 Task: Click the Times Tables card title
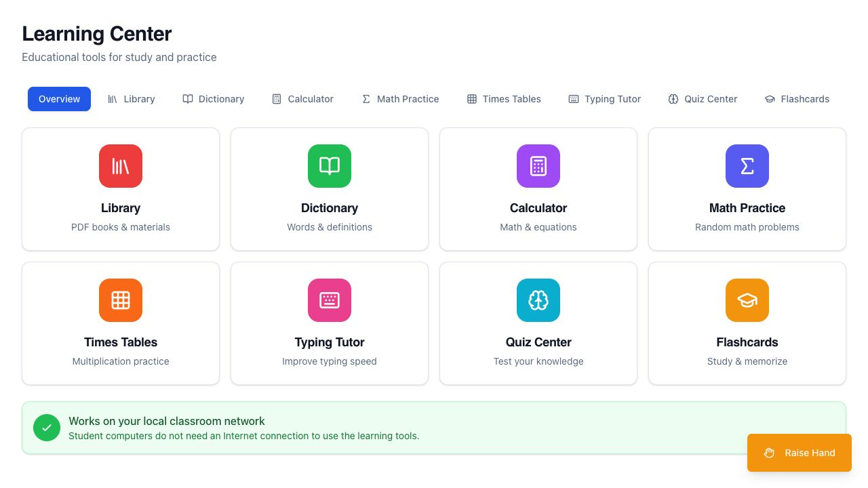(x=121, y=342)
